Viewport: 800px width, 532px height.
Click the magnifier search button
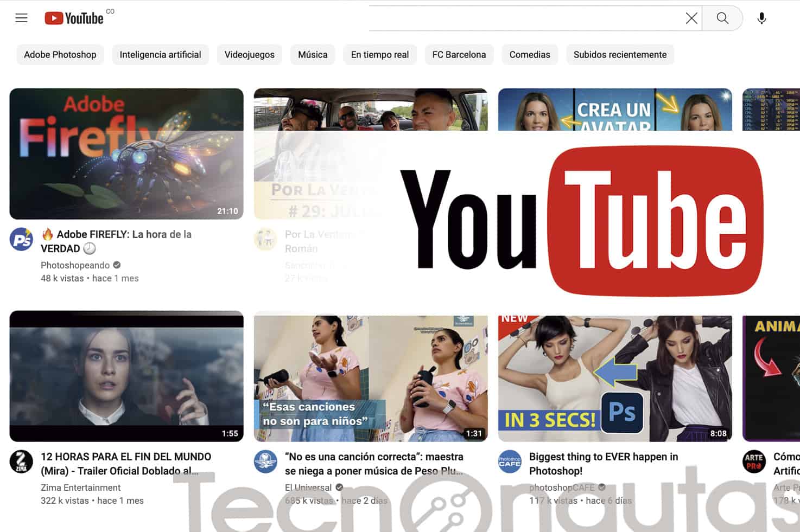point(722,18)
